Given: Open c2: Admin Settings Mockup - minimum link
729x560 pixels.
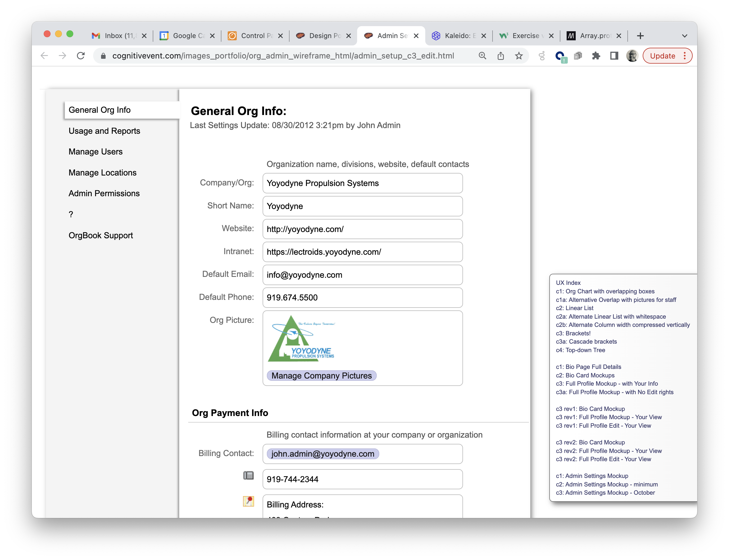Looking at the screenshot, I should click(x=607, y=484).
